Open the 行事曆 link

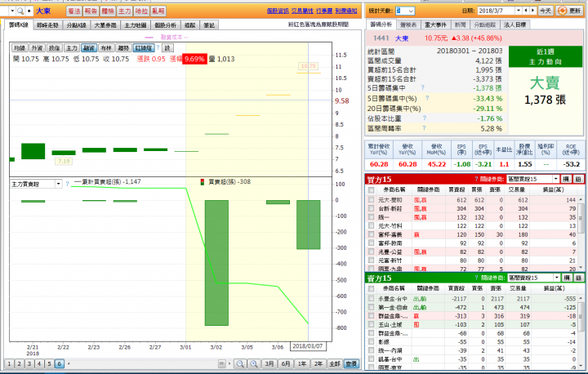point(324,11)
